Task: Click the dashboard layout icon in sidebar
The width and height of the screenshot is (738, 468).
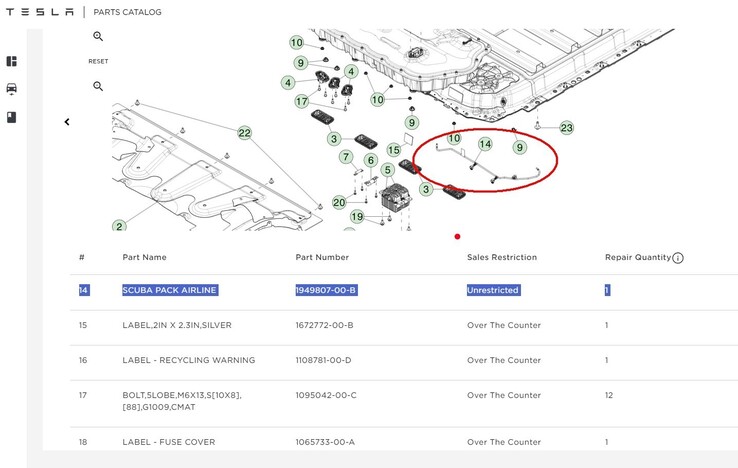Action: [x=12, y=61]
